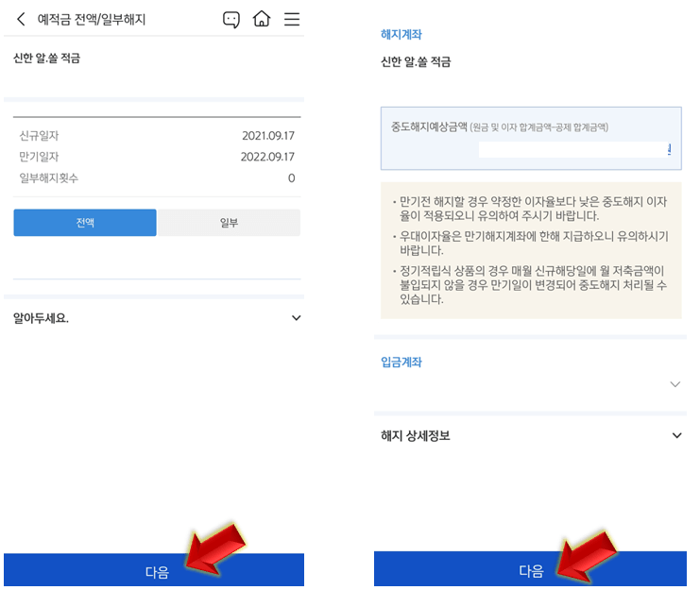The image size is (700, 590).
Task: Click the 일부해지횟수 value 0
Action: 292,178
